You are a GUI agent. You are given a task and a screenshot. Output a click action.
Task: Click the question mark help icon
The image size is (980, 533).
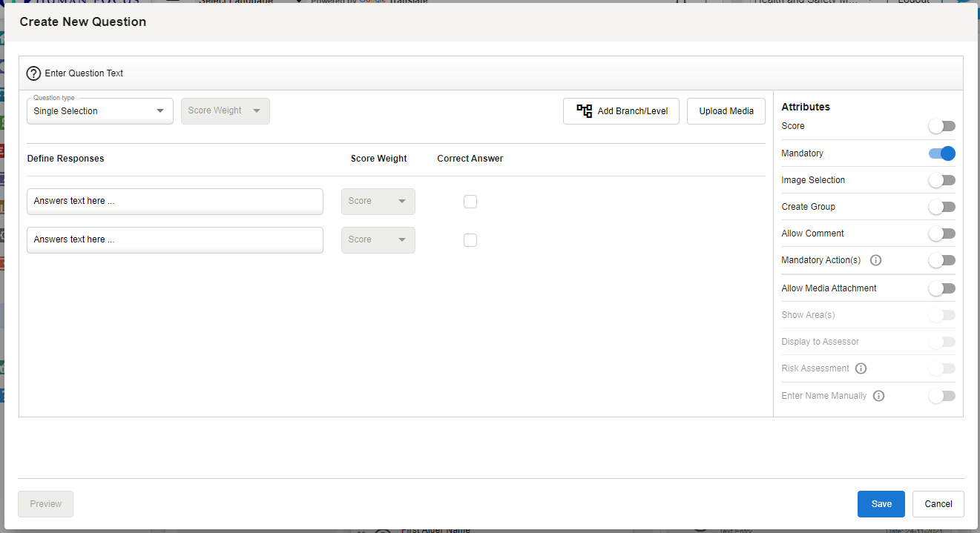tap(33, 73)
